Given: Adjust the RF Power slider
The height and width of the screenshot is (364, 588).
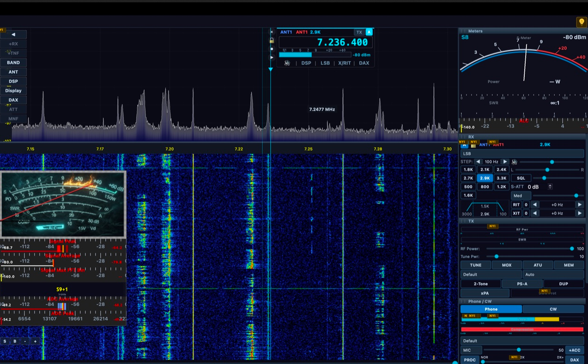Looking at the screenshot, I should coord(572,249).
